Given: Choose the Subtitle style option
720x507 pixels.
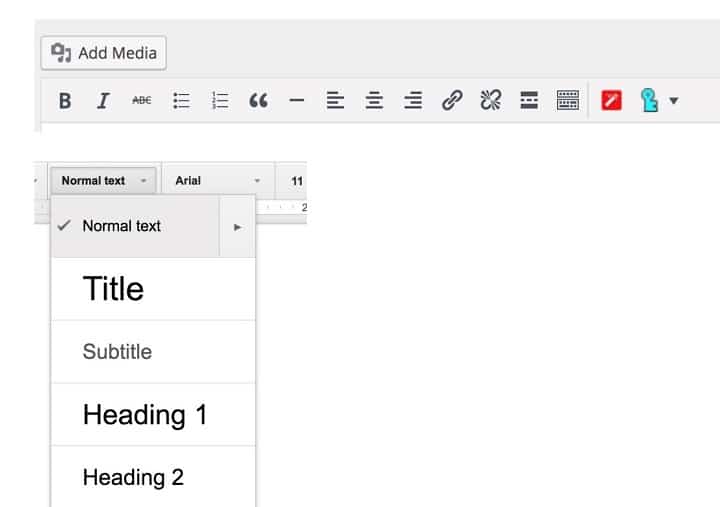Looking at the screenshot, I should coord(117,352).
